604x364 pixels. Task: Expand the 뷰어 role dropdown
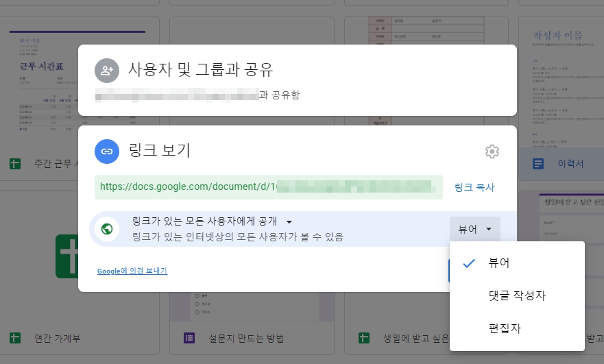475,229
